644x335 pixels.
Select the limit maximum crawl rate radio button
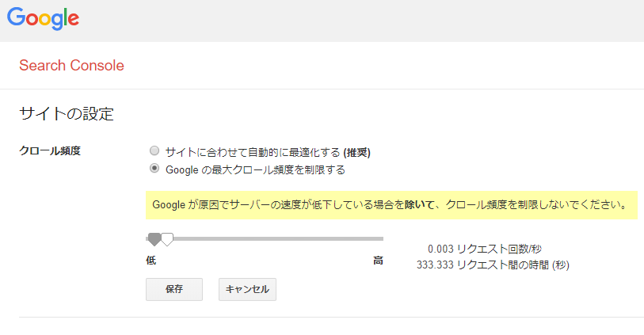[154, 168]
